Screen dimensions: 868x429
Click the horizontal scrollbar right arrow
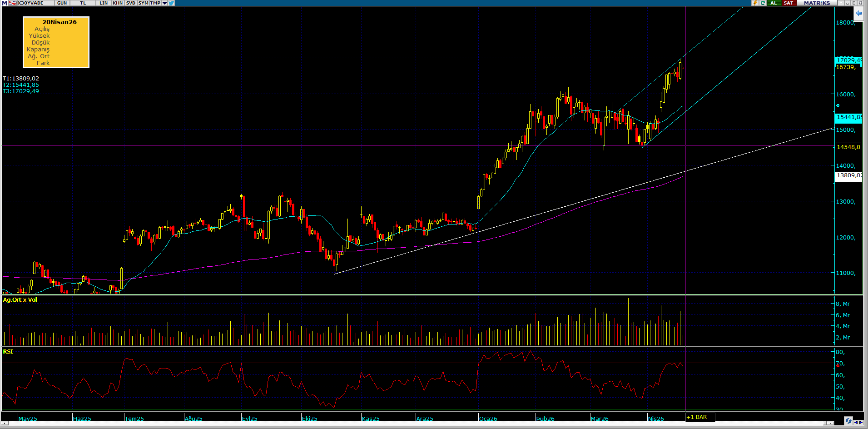tap(830, 423)
